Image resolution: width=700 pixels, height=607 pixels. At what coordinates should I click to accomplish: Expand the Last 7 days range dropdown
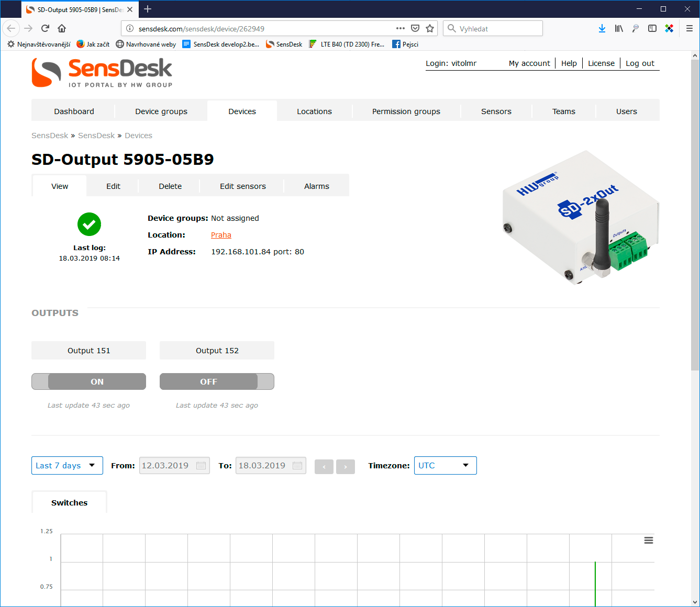[x=67, y=466]
